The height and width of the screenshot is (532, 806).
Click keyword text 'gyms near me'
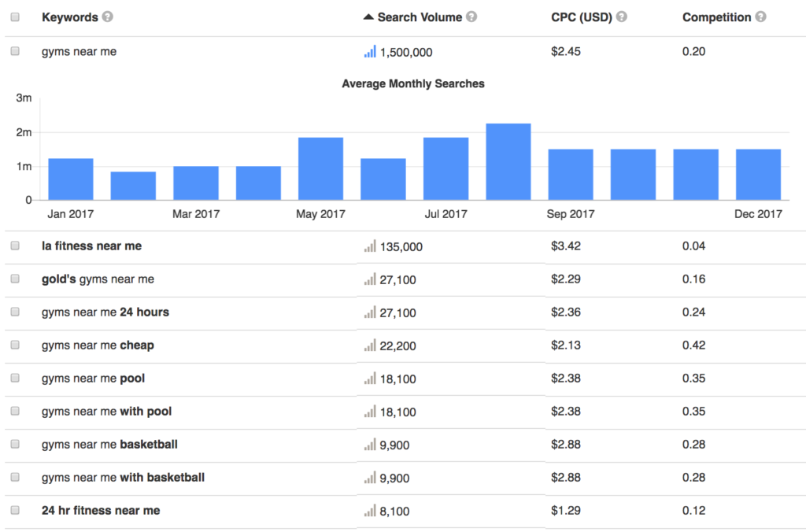click(79, 51)
